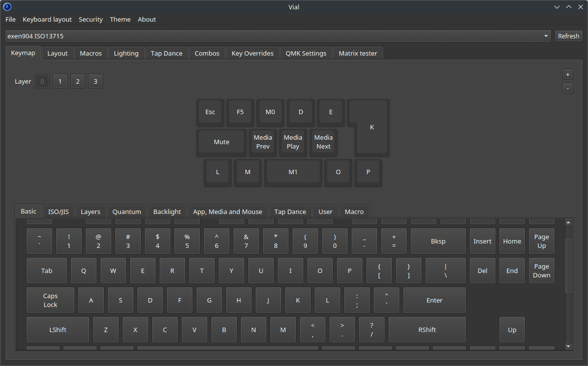Select the Esc key on the keymap
Screen dimensions: 588x366
coord(210,112)
